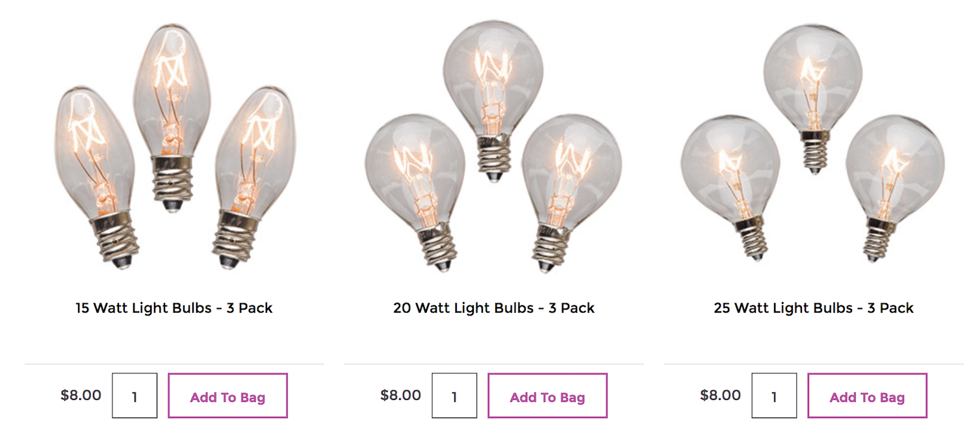Open the 15 Watt Light Bulbs title link
Image resolution: width=980 pixels, height=435 pixels.
(x=174, y=308)
